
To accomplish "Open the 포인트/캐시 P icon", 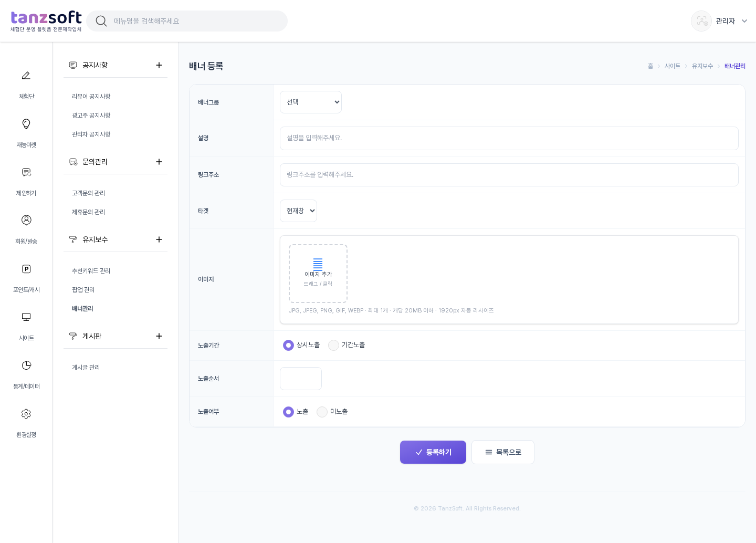I will click(26, 269).
